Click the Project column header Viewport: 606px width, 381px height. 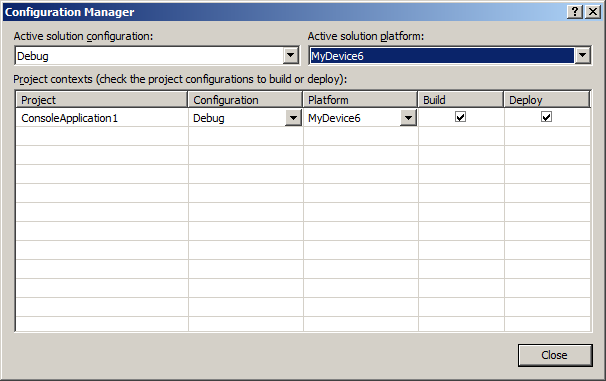tap(102, 100)
